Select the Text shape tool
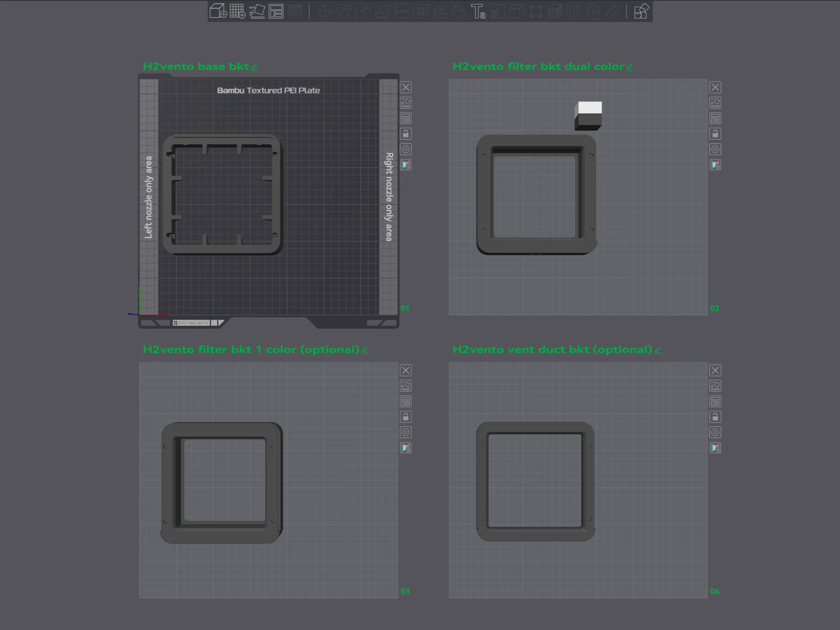 478,11
